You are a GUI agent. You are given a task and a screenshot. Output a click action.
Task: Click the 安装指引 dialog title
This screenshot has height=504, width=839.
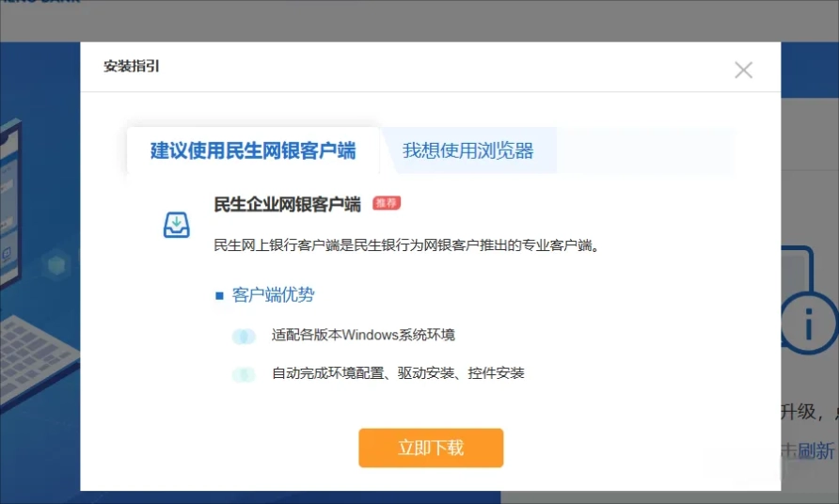132,67
